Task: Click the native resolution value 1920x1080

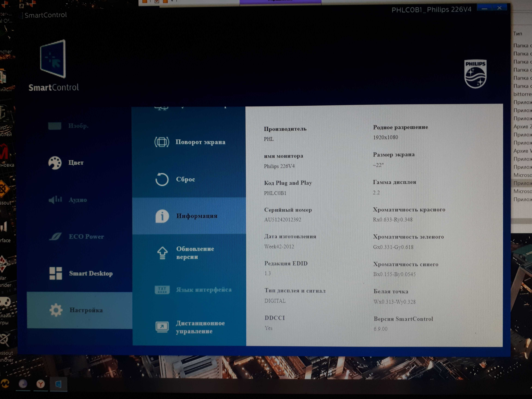Action: (x=385, y=137)
